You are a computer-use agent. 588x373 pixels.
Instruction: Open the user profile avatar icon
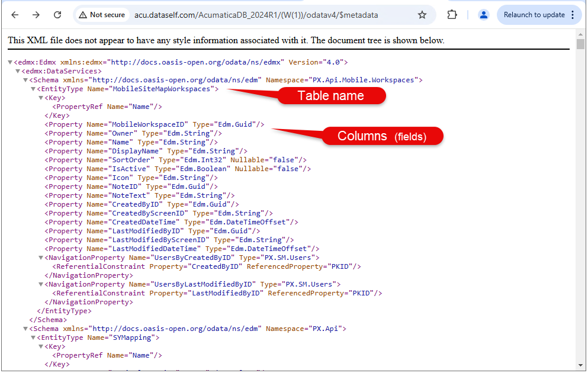click(484, 15)
